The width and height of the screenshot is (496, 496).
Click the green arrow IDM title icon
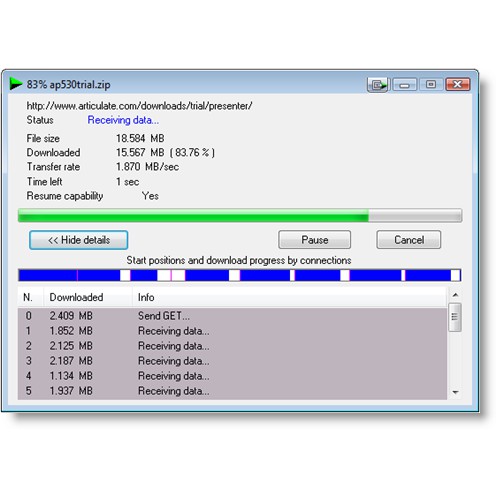[x=16, y=84]
